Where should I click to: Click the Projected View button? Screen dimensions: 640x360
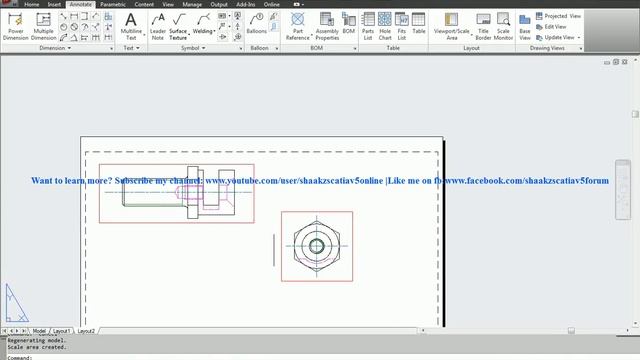[558, 16]
